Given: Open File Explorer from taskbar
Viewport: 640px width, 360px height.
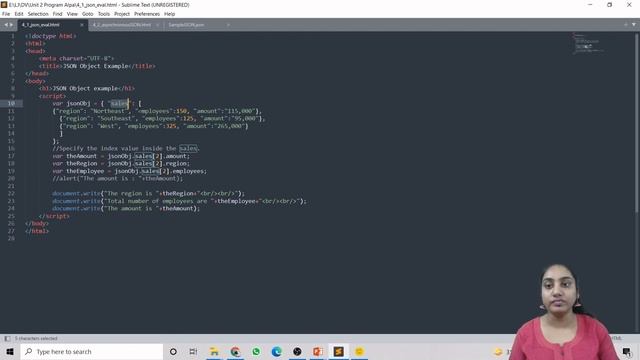Looking at the screenshot, I should 214,351.
